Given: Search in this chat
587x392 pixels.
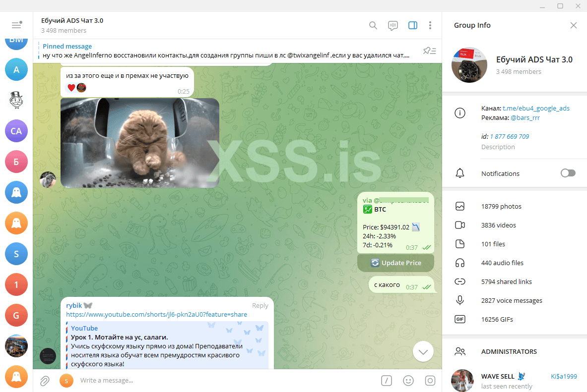Looking at the screenshot, I should pyautogui.click(x=373, y=25).
